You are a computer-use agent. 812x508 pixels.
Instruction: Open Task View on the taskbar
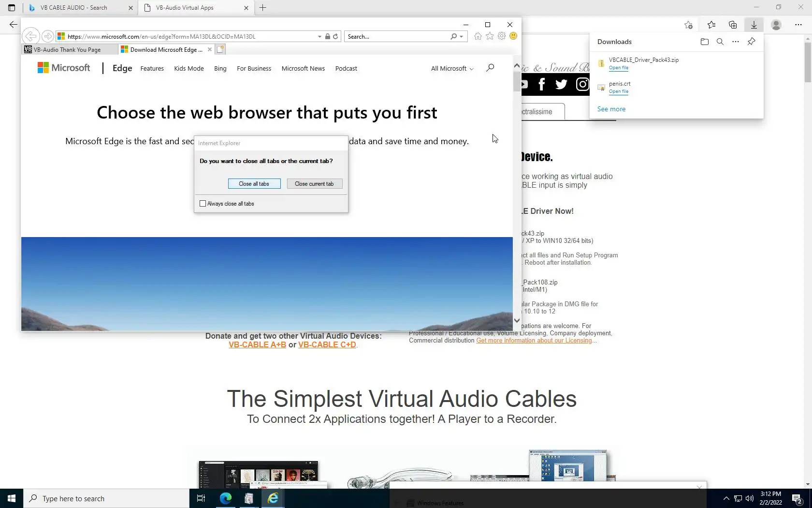tap(201, 498)
